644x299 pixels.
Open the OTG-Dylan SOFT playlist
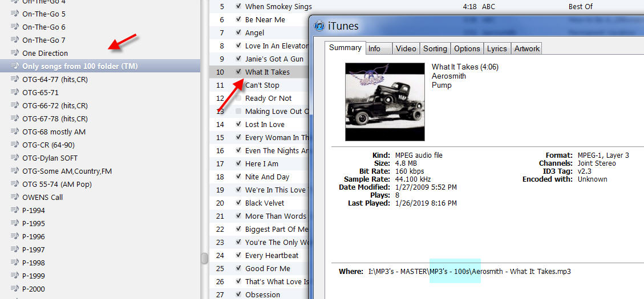pos(50,158)
